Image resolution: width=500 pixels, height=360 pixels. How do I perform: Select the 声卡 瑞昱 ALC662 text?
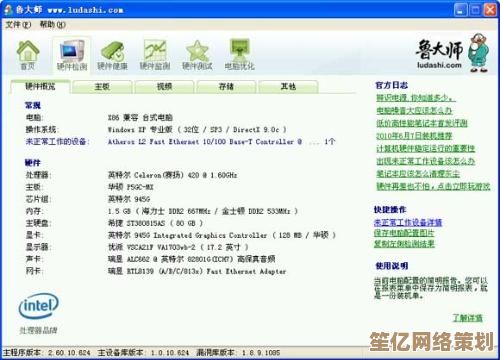[x=192, y=259]
